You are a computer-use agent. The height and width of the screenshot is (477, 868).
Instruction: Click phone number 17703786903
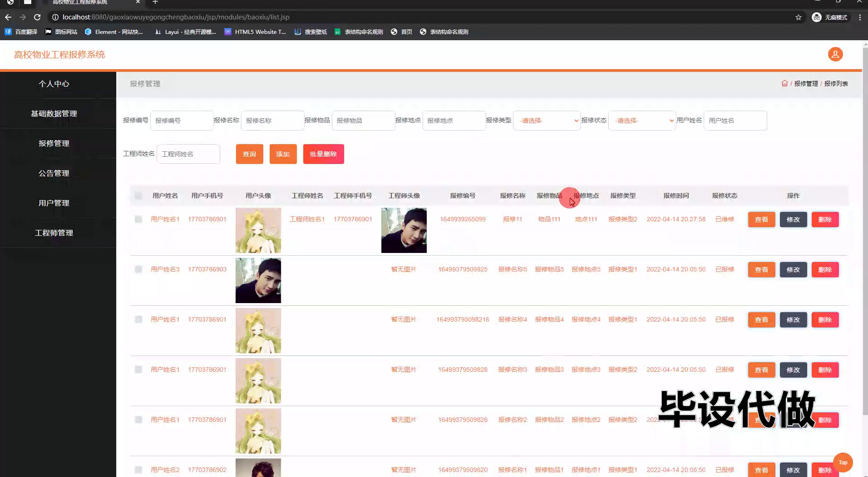[207, 269]
